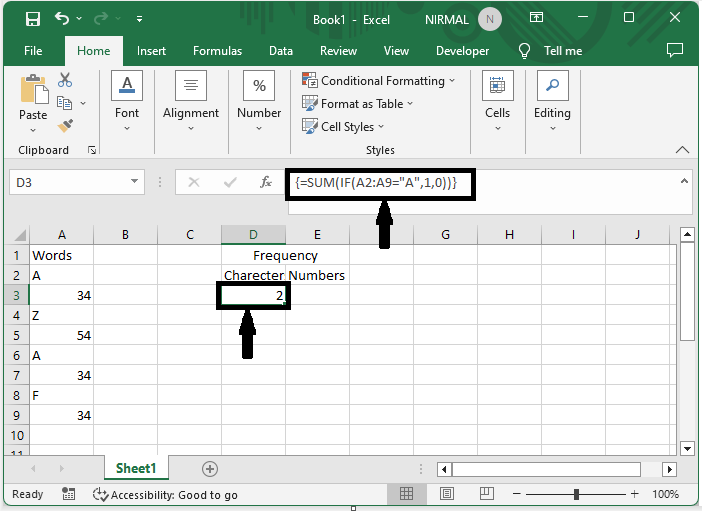Open the Developer tab

[x=462, y=51]
